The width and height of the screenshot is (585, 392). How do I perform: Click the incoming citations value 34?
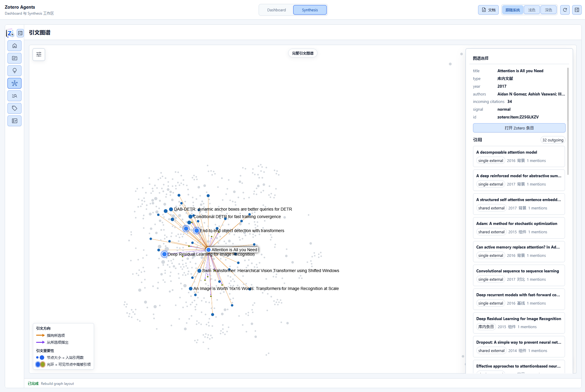click(509, 101)
